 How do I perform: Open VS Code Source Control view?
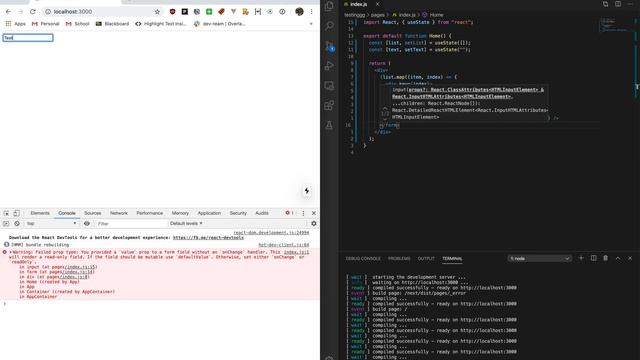(329, 46)
